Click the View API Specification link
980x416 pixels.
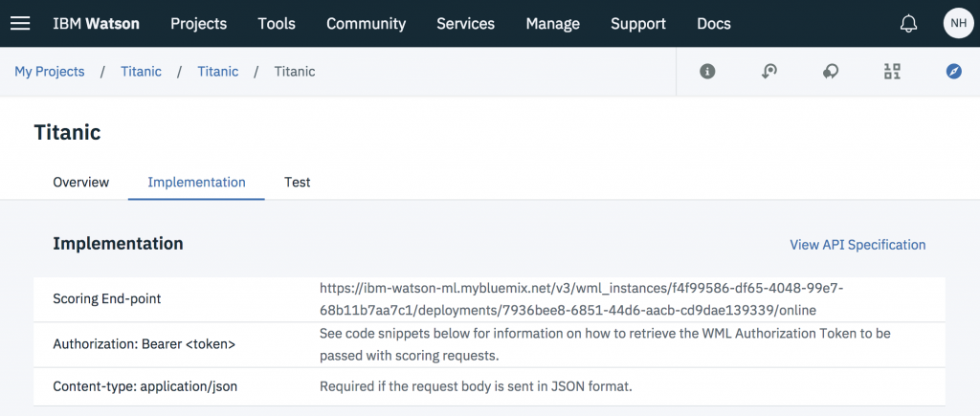[857, 245]
